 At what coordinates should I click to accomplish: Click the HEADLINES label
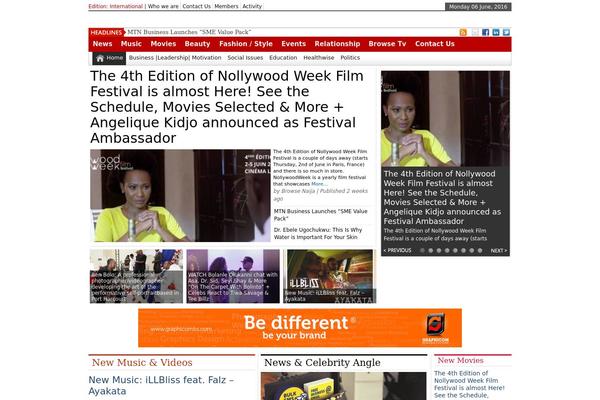coord(106,33)
